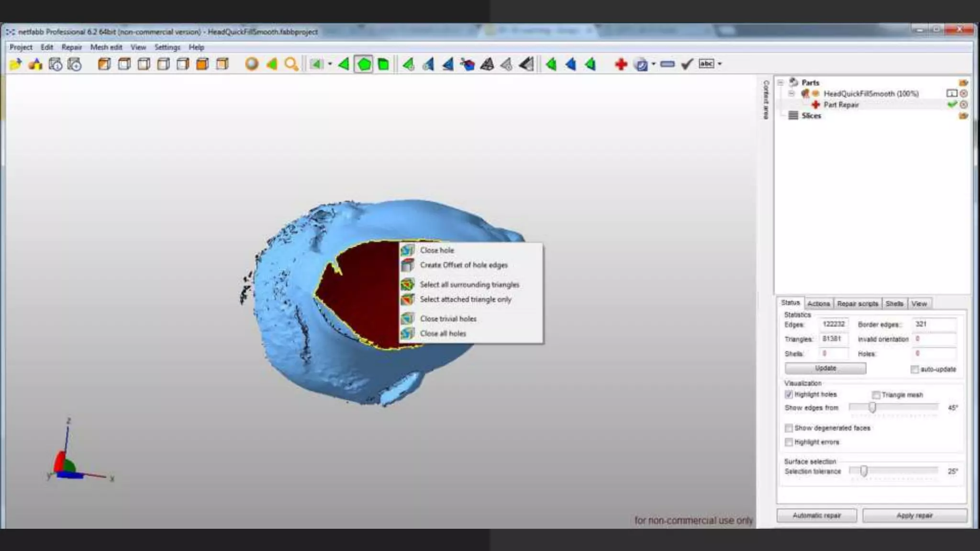Click the gray sphere view icon
980x551 pixels.
(251, 64)
